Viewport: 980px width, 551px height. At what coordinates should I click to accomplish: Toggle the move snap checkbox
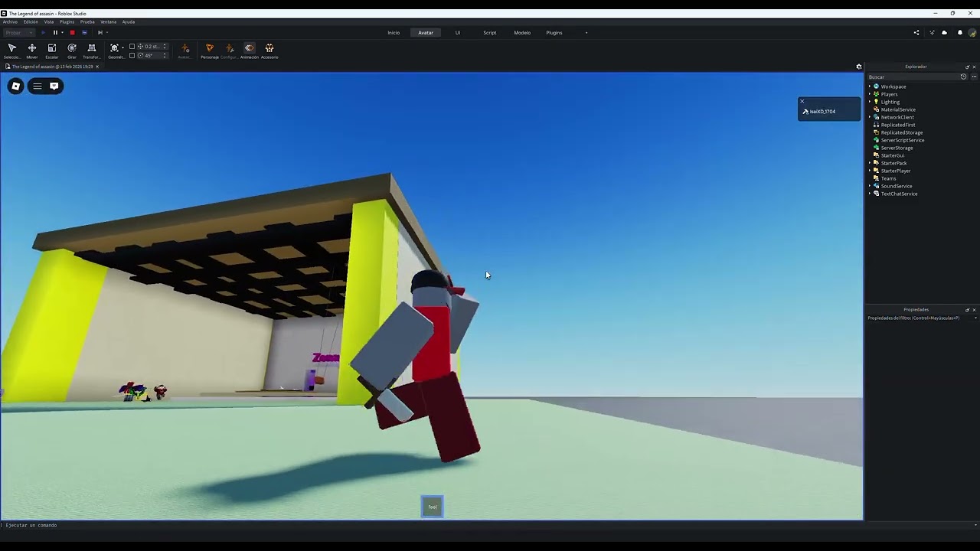tap(132, 47)
